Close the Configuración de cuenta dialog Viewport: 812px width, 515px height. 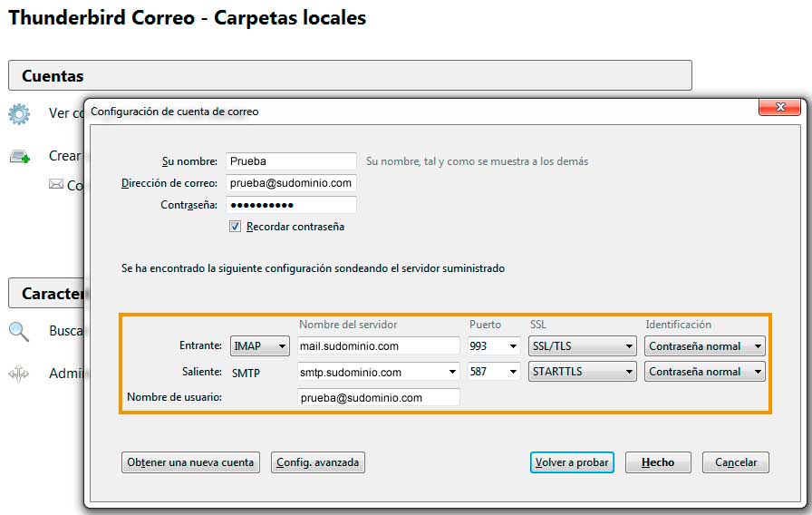(780, 107)
